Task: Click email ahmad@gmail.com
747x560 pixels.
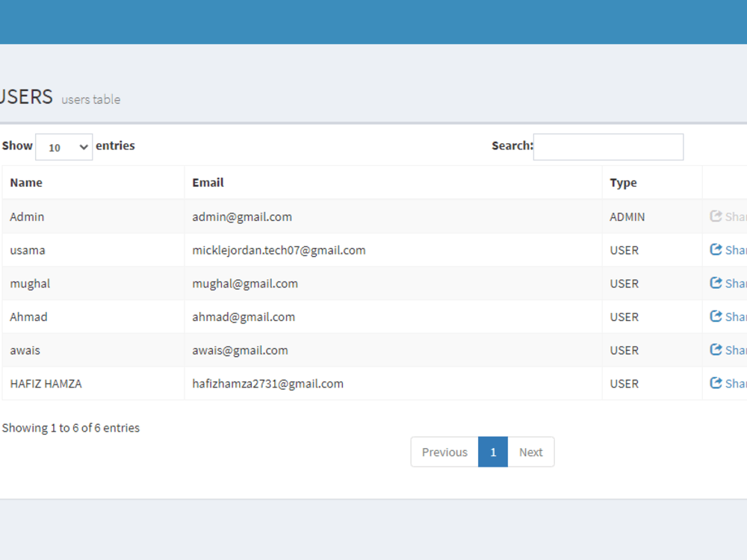Action: [244, 317]
